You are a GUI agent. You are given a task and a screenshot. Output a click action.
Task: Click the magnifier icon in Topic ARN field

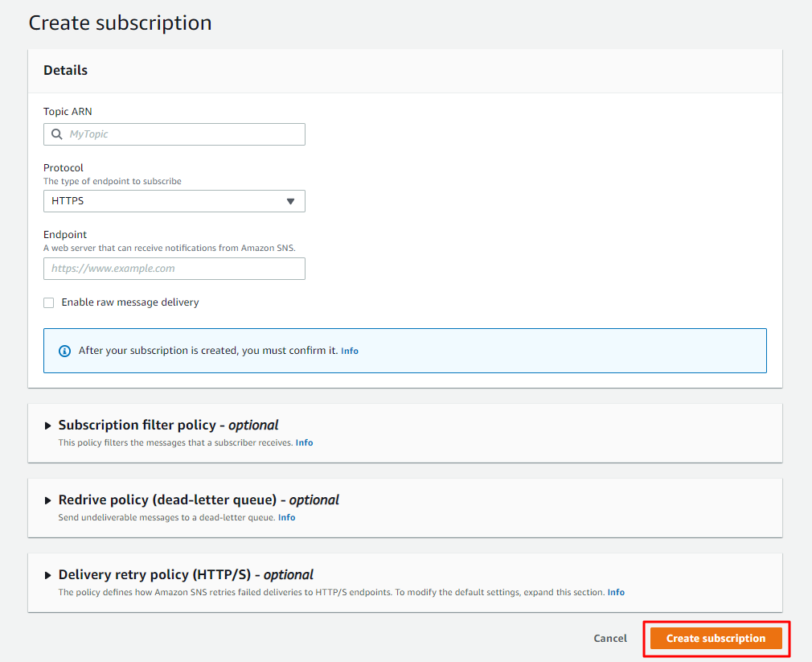click(x=56, y=134)
